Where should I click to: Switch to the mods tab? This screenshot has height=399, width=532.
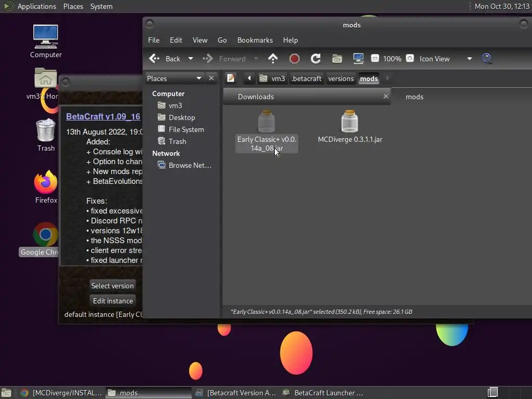click(415, 97)
